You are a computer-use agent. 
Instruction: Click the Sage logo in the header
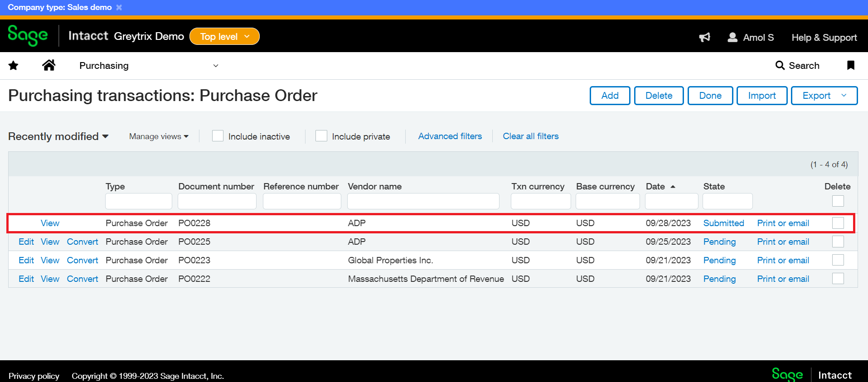28,35
